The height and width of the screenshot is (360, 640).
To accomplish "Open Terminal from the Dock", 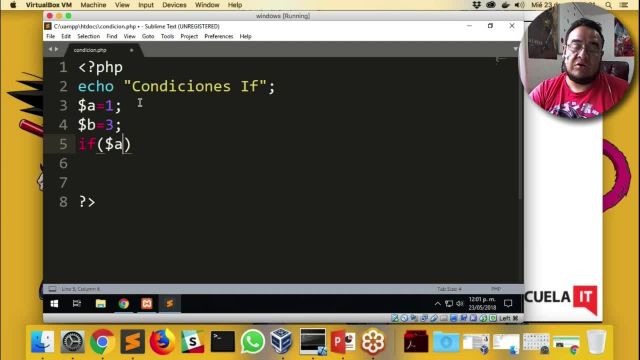I will [x=222, y=341].
